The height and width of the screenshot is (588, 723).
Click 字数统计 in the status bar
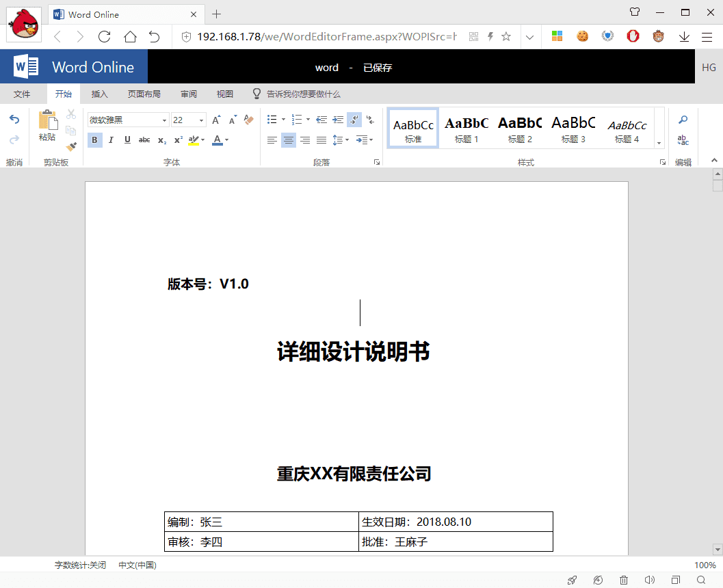[x=81, y=565]
